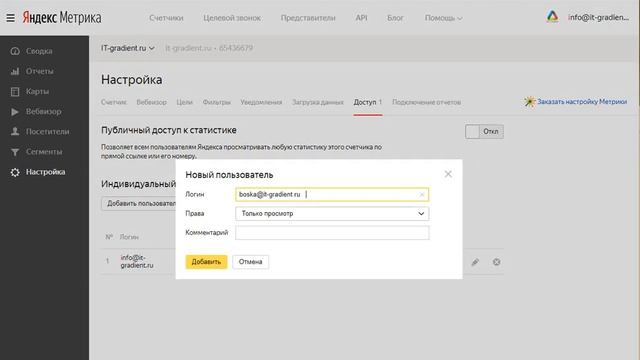This screenshot has height=360, width=640.
Task: Click the Сегменты funnel icon
Action: coord(15,152)
